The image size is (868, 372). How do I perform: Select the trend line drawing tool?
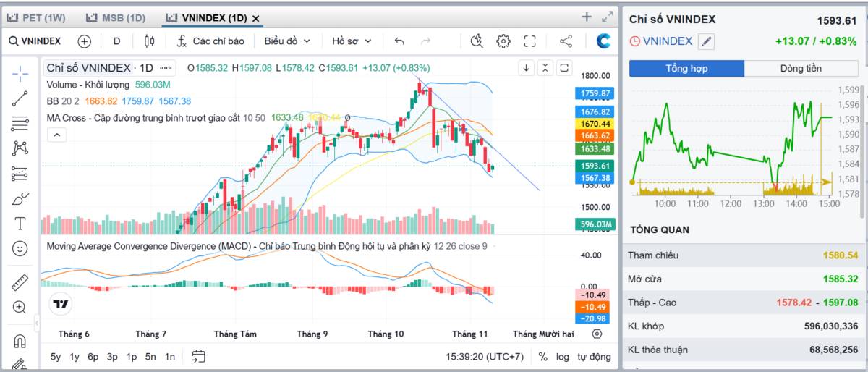(x=20, y=98)
